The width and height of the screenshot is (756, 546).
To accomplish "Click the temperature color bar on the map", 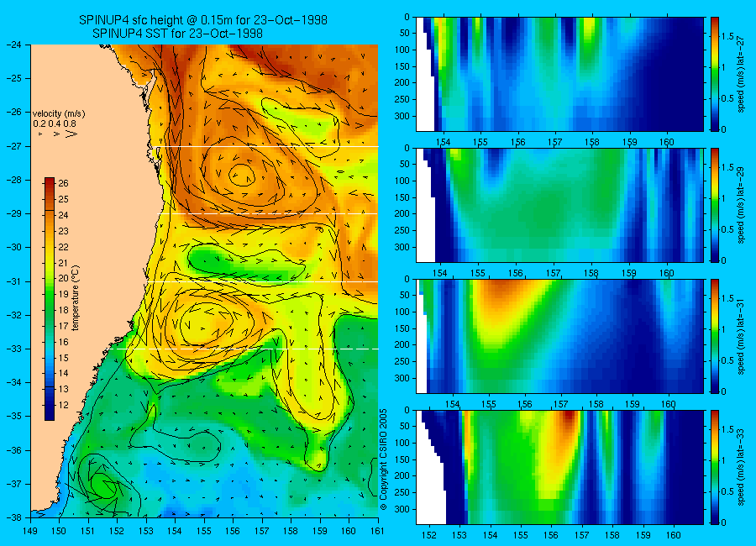I will click(50, 299).
